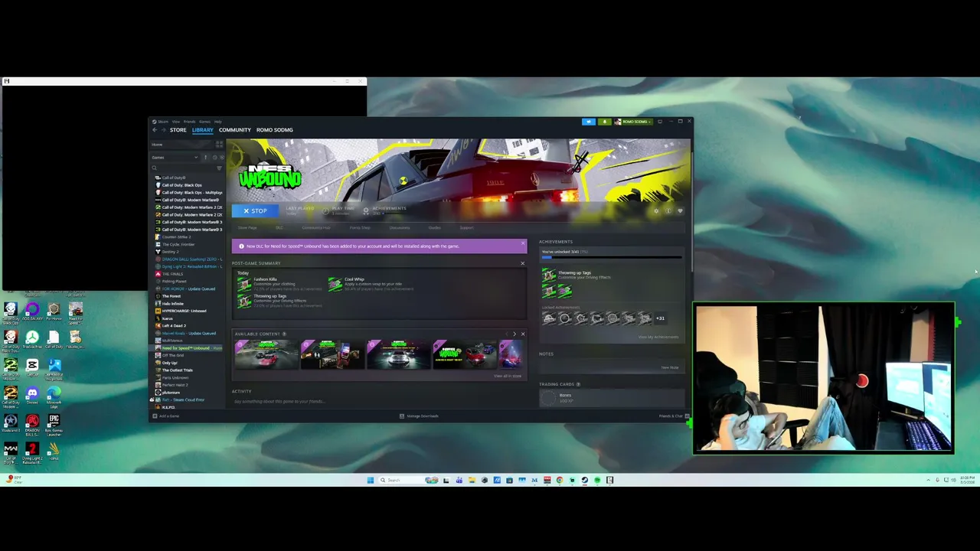Click the library search field

[183, 168]
